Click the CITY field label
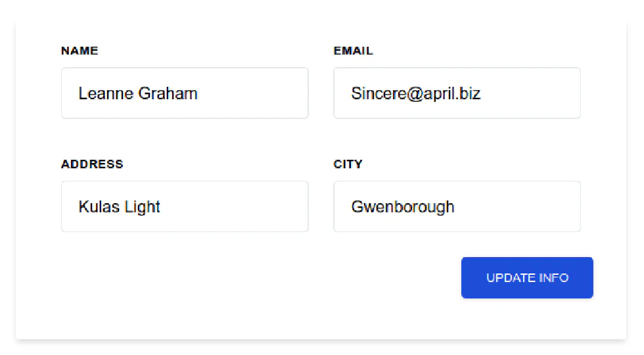The width and height of the screenshot is (644, 355). 348,164
